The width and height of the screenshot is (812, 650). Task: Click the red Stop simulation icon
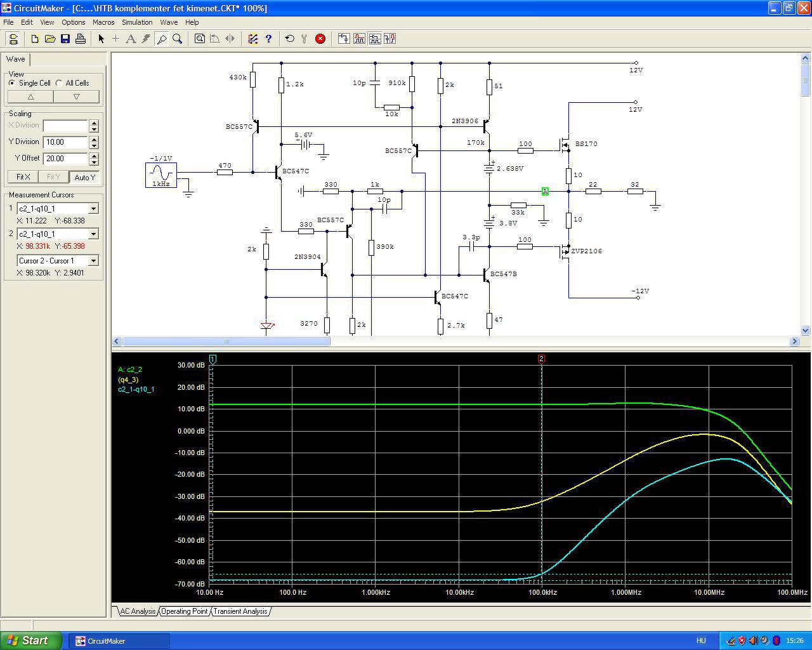point(320,39)
